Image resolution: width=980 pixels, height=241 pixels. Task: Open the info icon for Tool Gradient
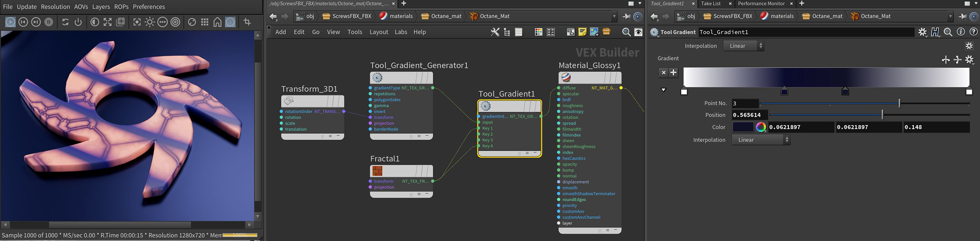(x=960, y=32)
